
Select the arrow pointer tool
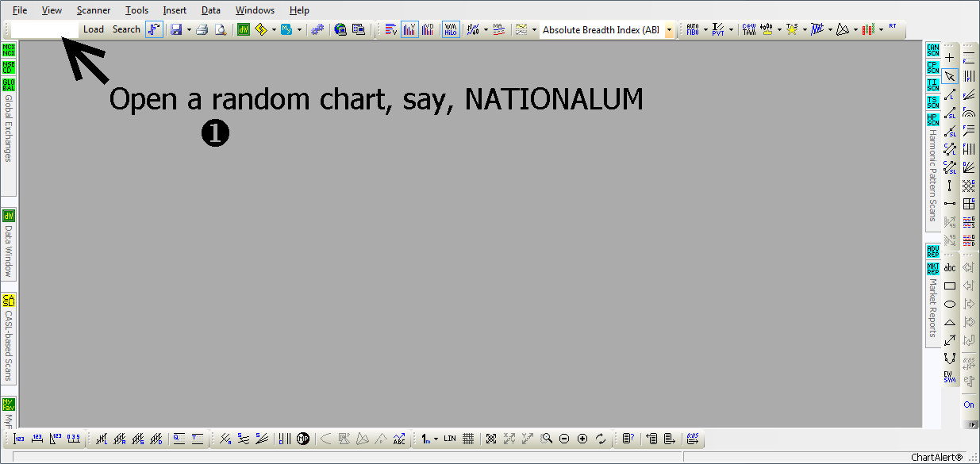950,76
